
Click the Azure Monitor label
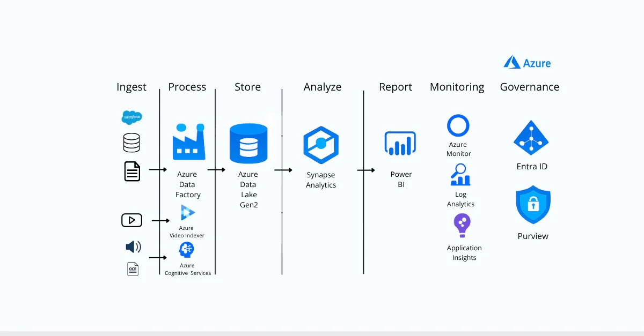click(458, 149)
